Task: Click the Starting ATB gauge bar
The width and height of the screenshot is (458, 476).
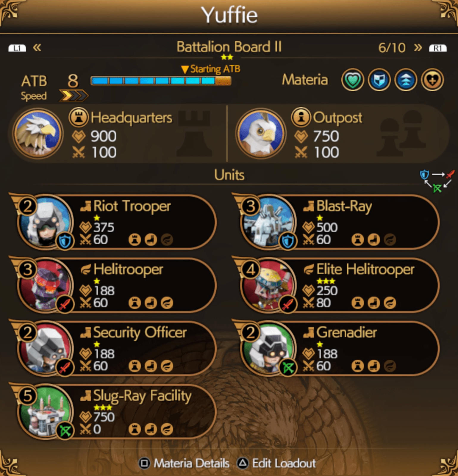Action: (161, 81)
